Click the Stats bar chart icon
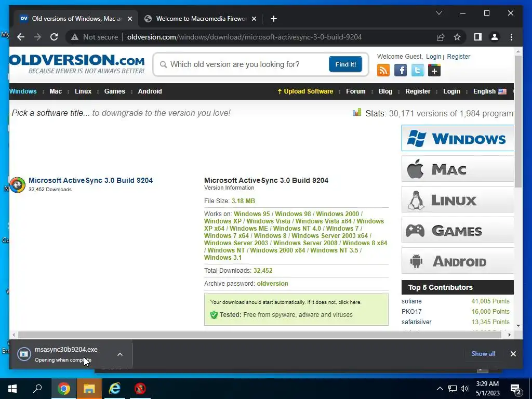532x399 pixels. 357,112
